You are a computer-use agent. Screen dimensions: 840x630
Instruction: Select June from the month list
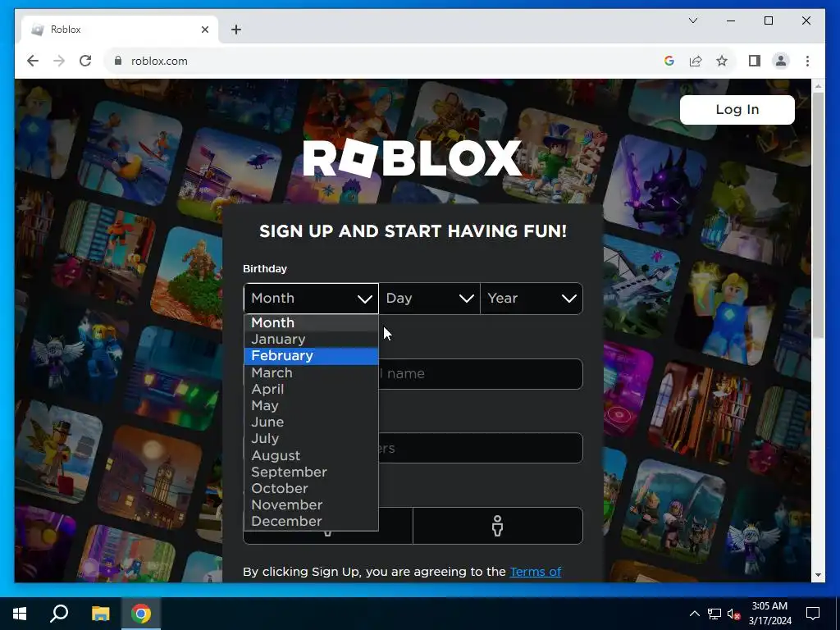coord(311,422)
